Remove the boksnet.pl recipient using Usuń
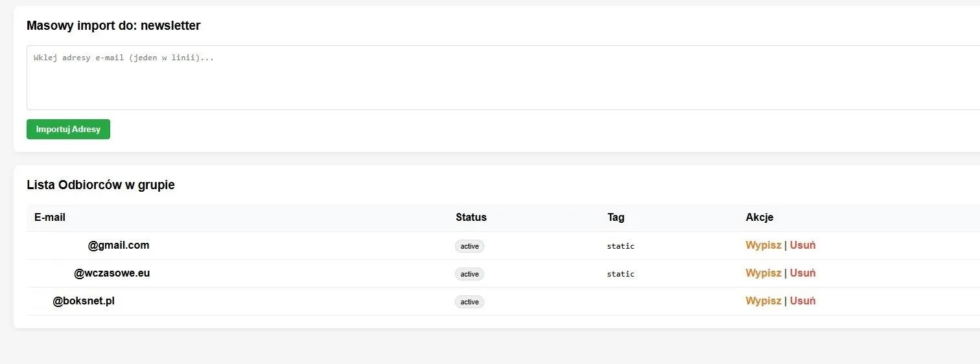 pos(802,301)
